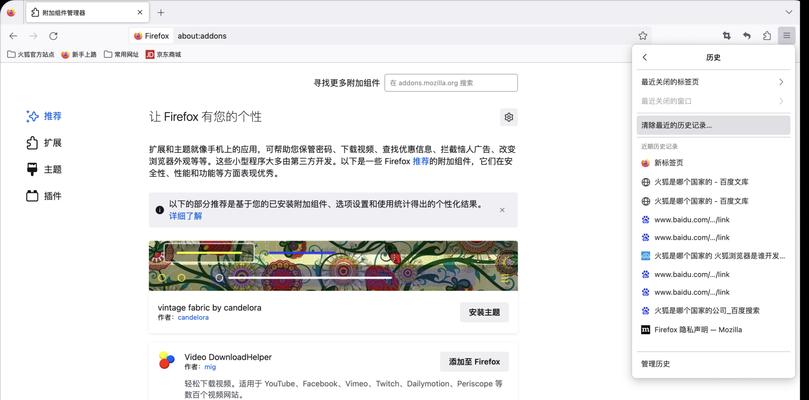This screenshot has height=400, width=809.
Task: Select 清除最近的历史记录
Action: pos(713,125)
